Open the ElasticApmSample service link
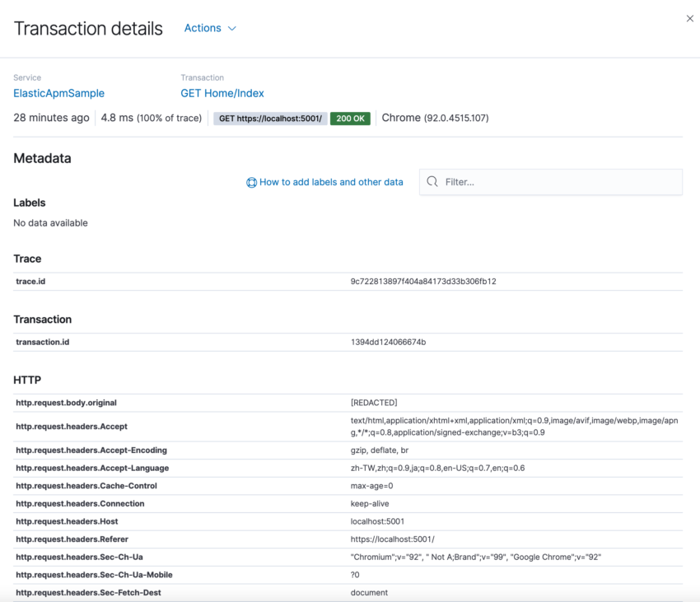Screen dimensions: 700x602 [58, 93]
